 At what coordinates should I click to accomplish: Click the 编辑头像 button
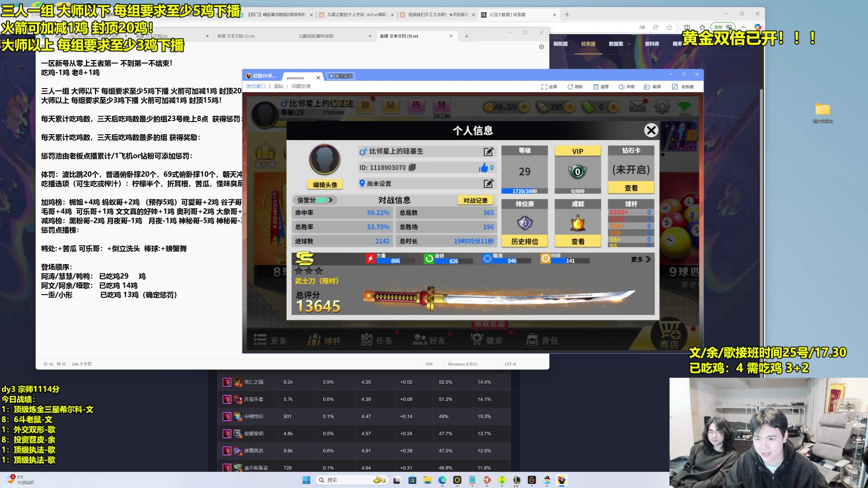tap(325, 184)
